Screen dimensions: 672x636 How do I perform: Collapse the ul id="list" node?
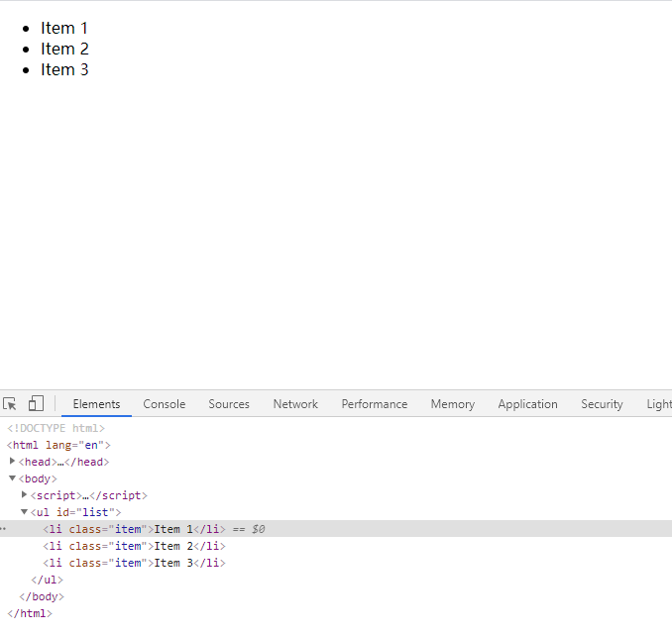click(x=25, y=512)
